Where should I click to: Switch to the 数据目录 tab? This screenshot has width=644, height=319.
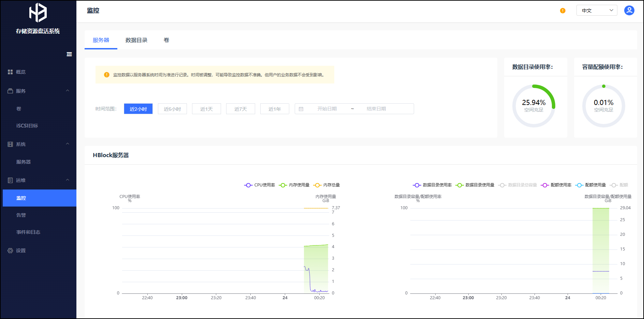(136, 40)
